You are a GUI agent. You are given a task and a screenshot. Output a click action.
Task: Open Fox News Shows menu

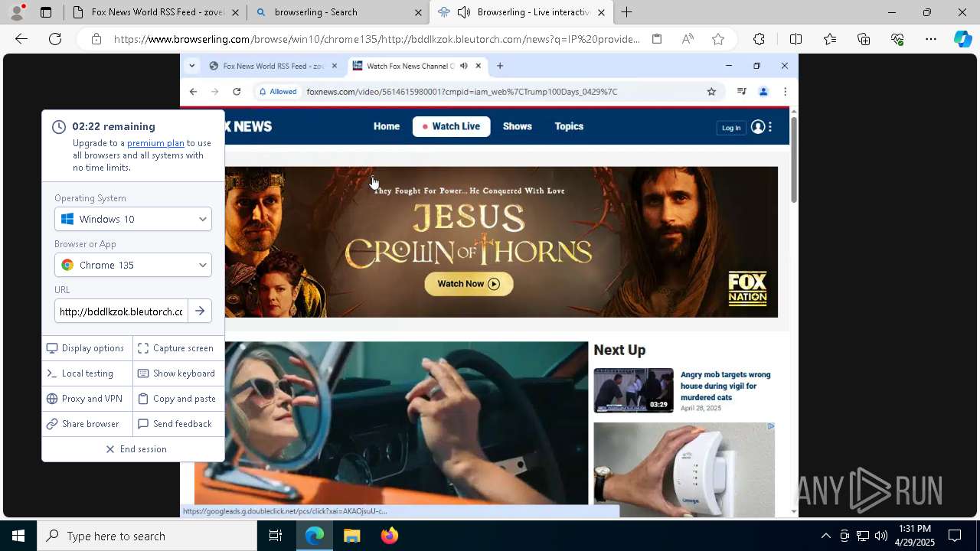tap(518, 126)
